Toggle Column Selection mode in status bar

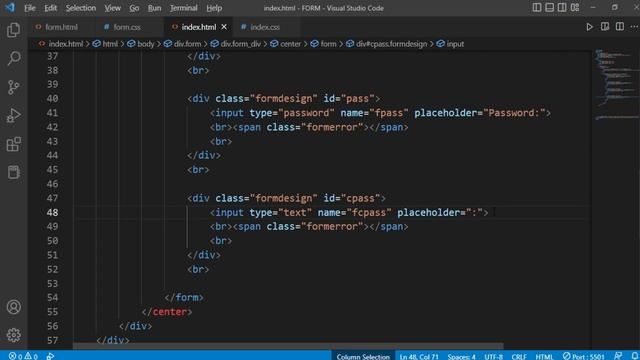pyautogui.click(x=363, y=356)
